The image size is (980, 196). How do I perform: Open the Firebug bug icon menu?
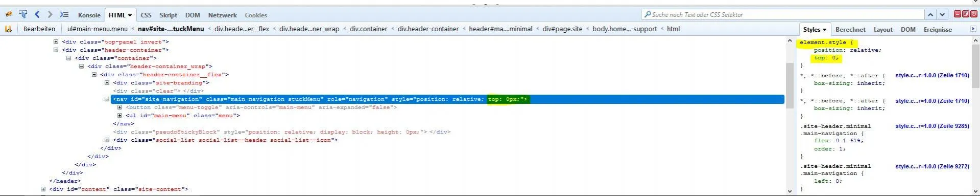click(x=9, y=14)
